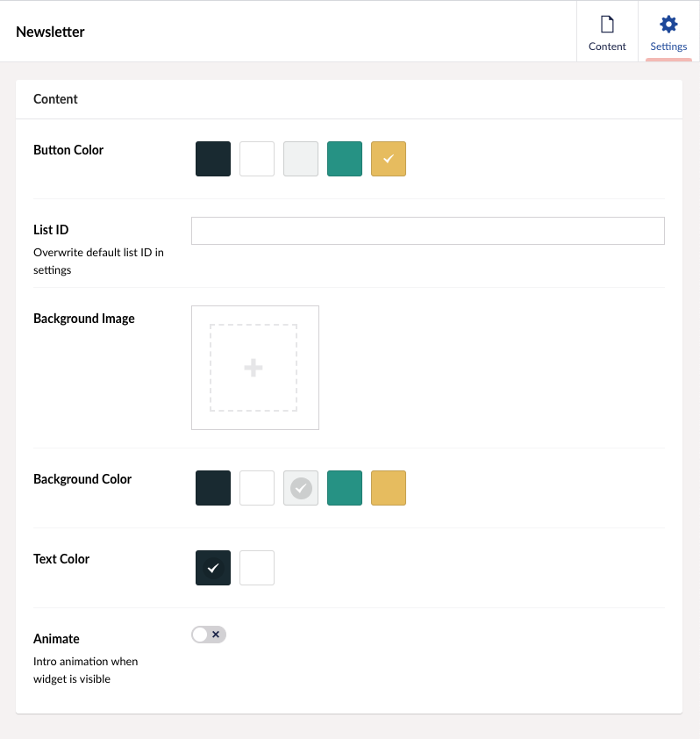
Task: Set Background Color to white
Action: coord(257,488)
